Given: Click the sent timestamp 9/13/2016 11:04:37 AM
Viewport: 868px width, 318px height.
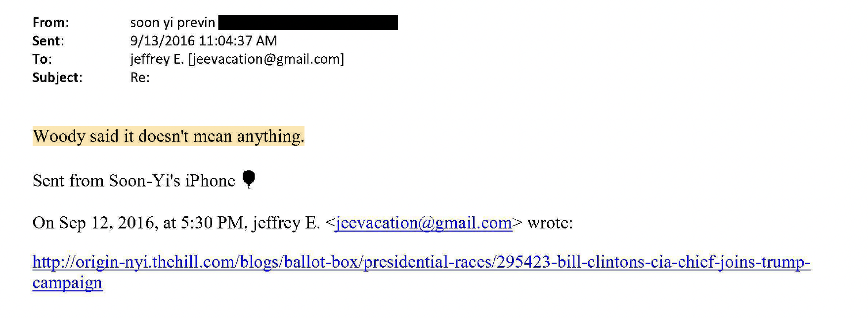Looking at the screenshot, I should [203, 41].
